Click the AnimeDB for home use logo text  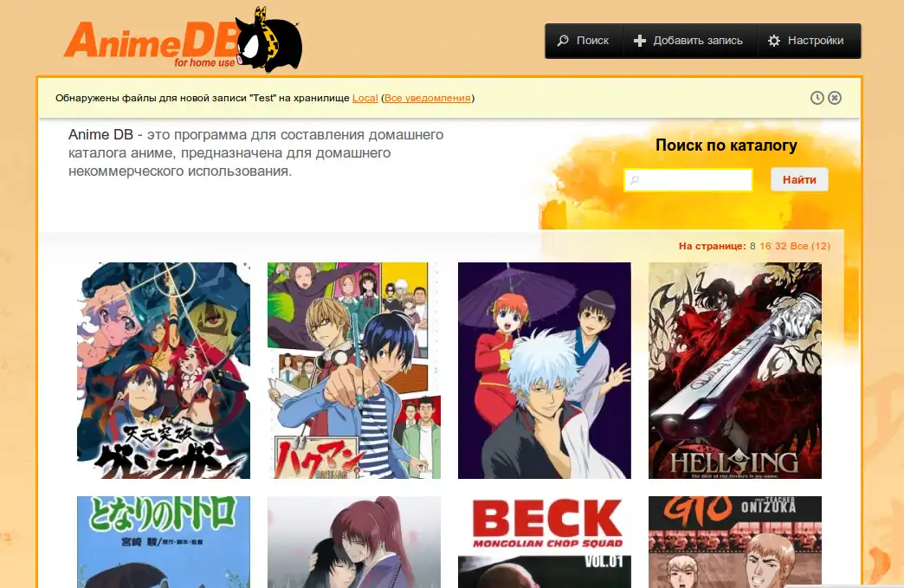coord(151,44)
